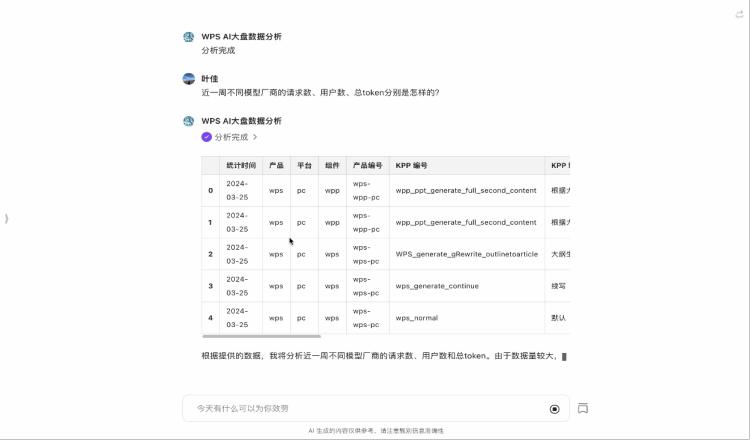Click row 1 wpp_ppt_generate_full_second_content cell
Image resolution: width=750 pixels, height=440 pixels.
(466, 222)
